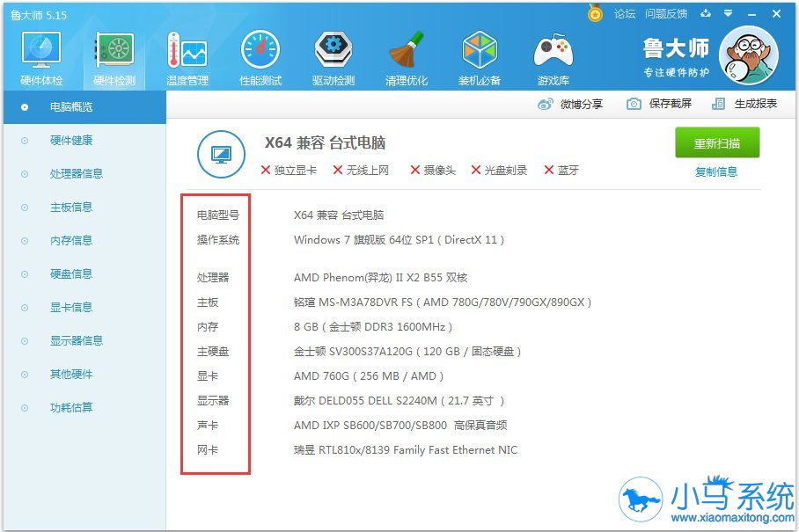The height and width of the screenshot is (532, 799).
Task: Click the medal icon in title bar
Action: click(x=595, y=12)
